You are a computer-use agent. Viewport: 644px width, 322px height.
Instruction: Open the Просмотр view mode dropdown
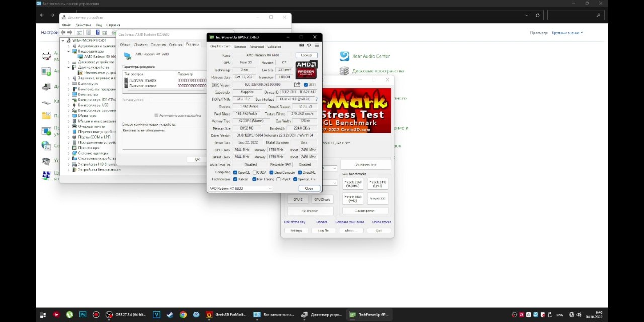pyautogui.click(x=568, y=33)
